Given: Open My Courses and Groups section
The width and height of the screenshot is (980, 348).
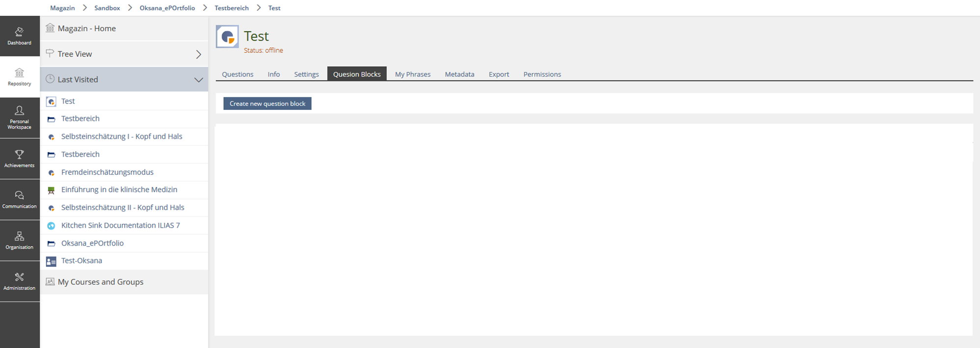Looking at the screenshot, I should pyautogui.click(x=124, y=282).
